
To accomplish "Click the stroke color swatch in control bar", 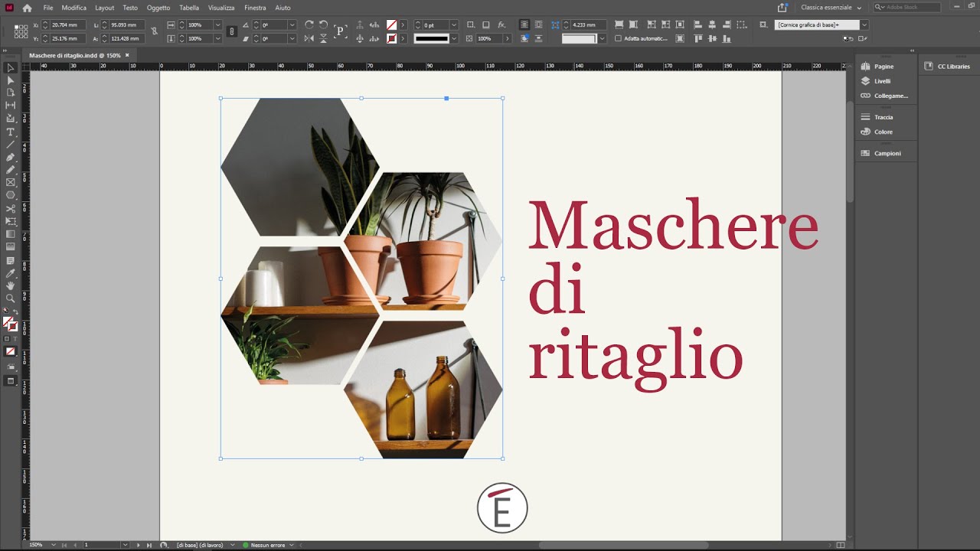I will click(x=391, y=38).
